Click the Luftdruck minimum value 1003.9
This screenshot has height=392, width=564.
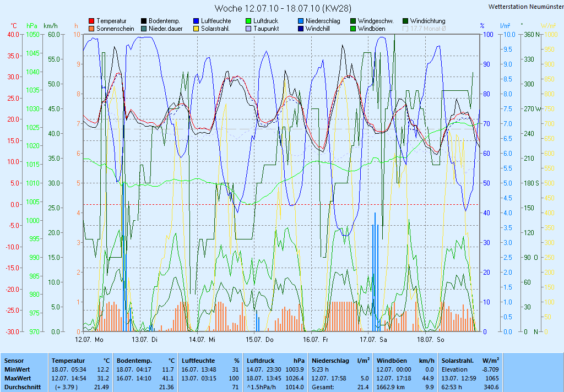(x=295, y=370)
